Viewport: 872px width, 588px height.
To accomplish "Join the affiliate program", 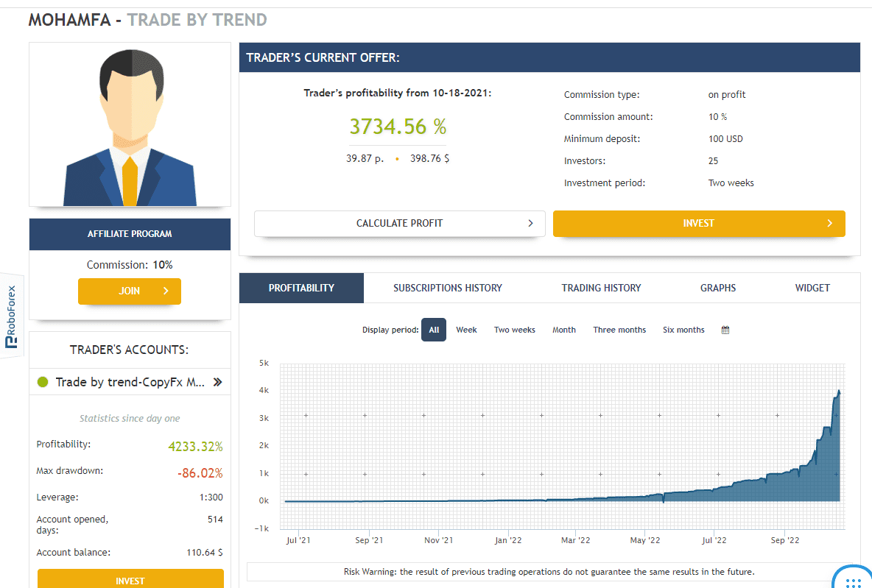I will pos(130,291).
